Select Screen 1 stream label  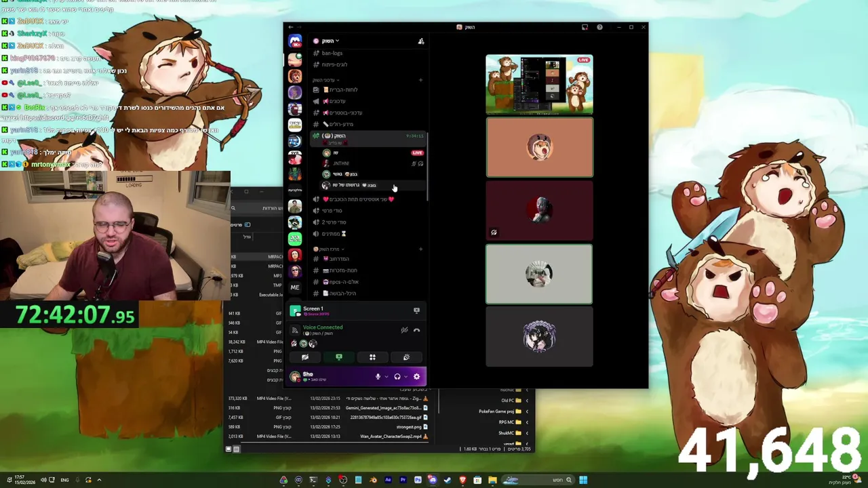pyautogui.click(x=313, y=309)
